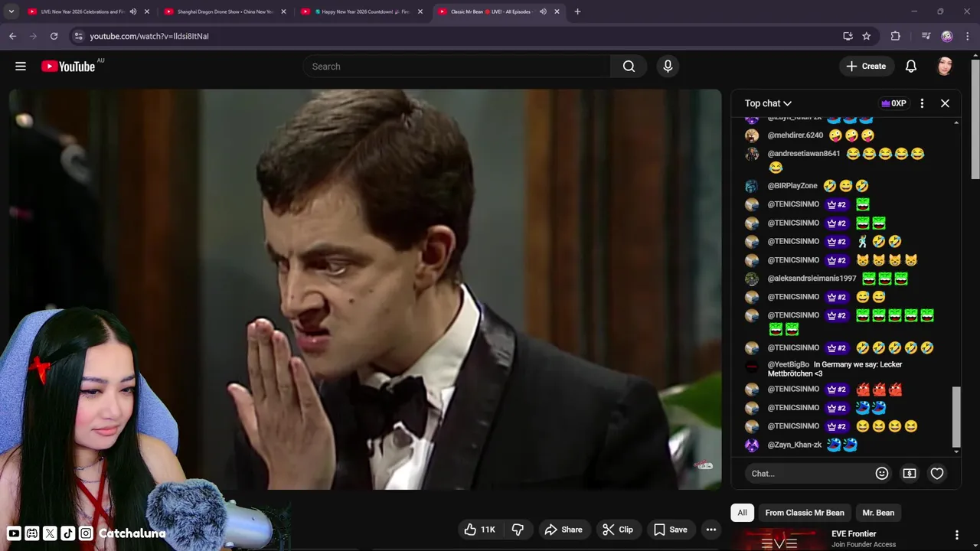Send a heart reaction in chat
The image size is (980, 551).
pos(937,474)
